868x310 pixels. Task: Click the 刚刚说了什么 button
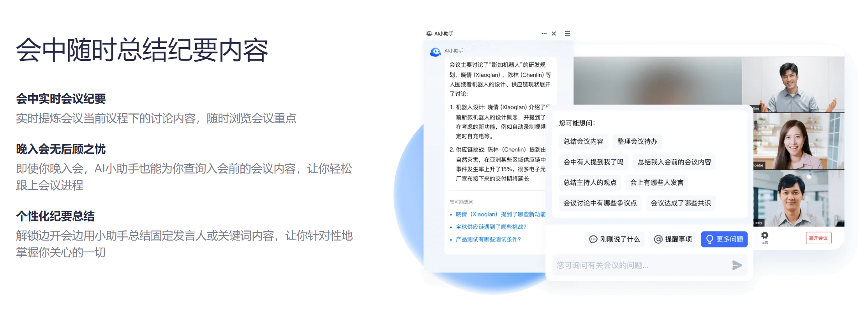(x=614, y=239)
